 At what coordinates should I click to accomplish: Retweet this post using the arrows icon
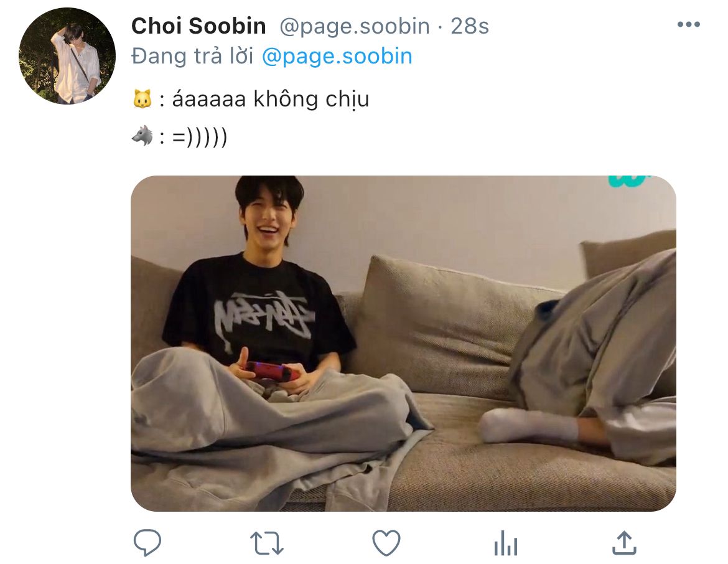[266, 543]
